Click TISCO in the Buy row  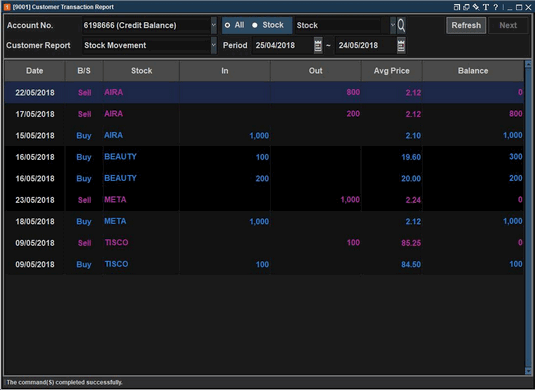point(116,264)
